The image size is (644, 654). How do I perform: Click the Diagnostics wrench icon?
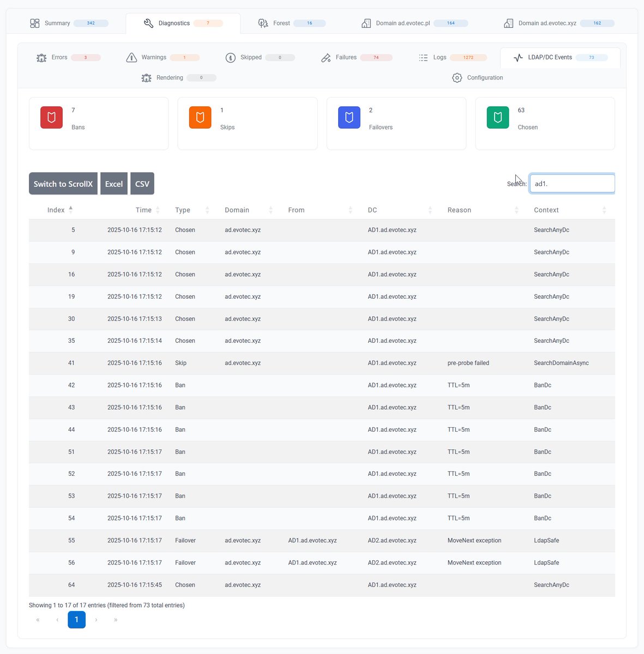pyautogui.click(x=148, y=23)
